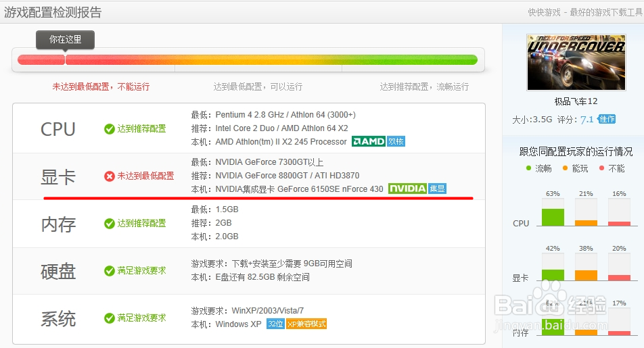Click the red X icon in 显卡 row
Image resolution: width=644 pixels, height=348 pixels.
(110, 176)
